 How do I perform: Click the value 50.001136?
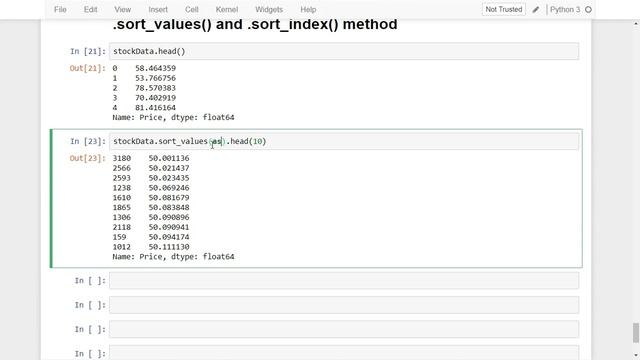pyautogui.click(x=169, y=158)
